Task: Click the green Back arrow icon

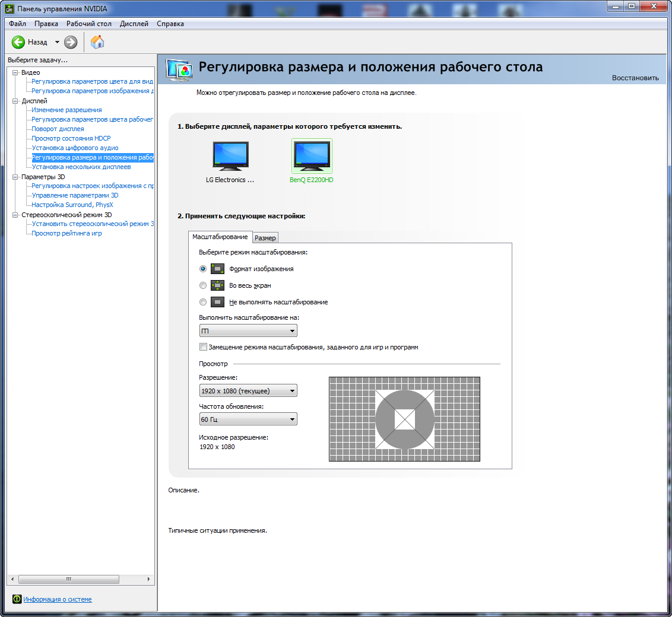Action: pyautogui.click(x=18, y=42)
